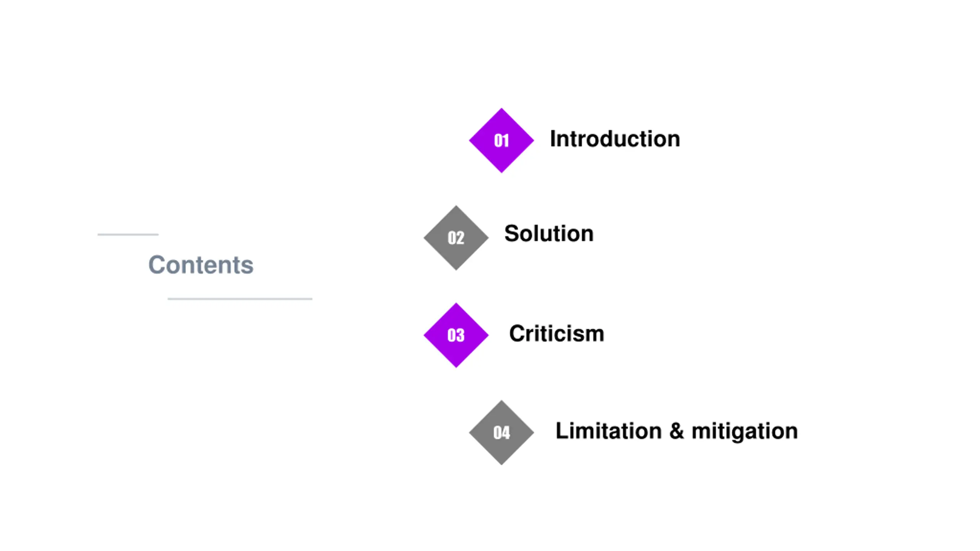Select the long line below Contents
Image resolution: width=980 pixels, height=551 pixels.
pos(240,299)
